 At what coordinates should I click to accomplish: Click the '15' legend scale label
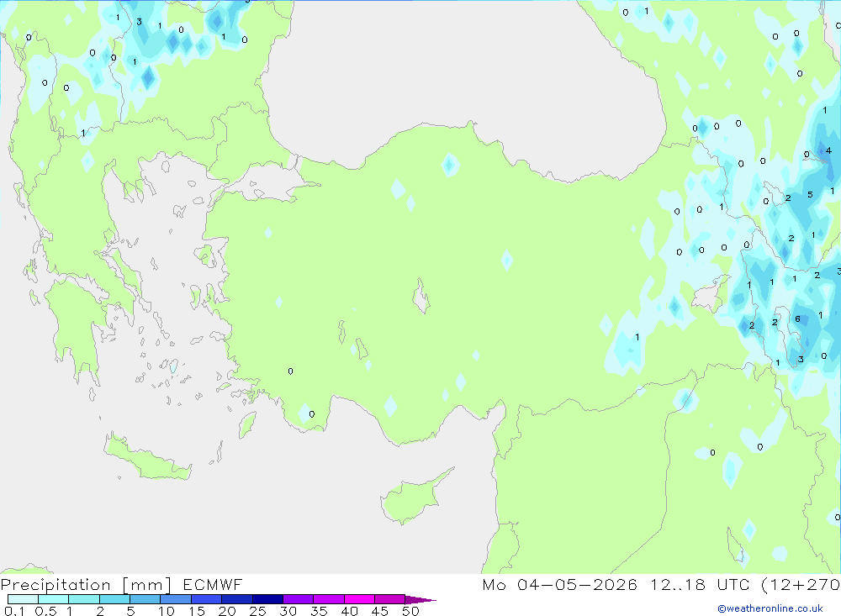[x=197, y=611]
